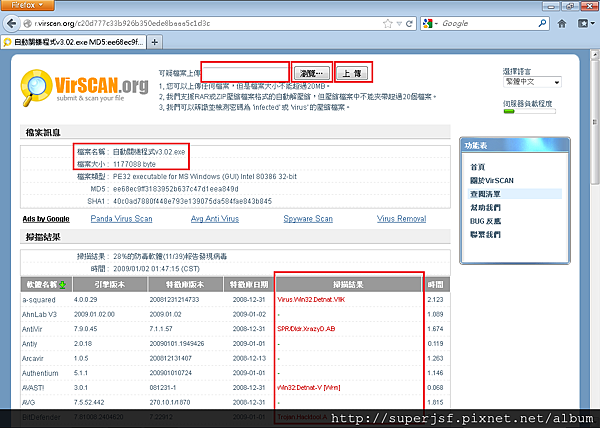The height and width of the screenshot is (428, 600).
Task: Click the 特徵庫版本 column header
Action: pos(185,285)
